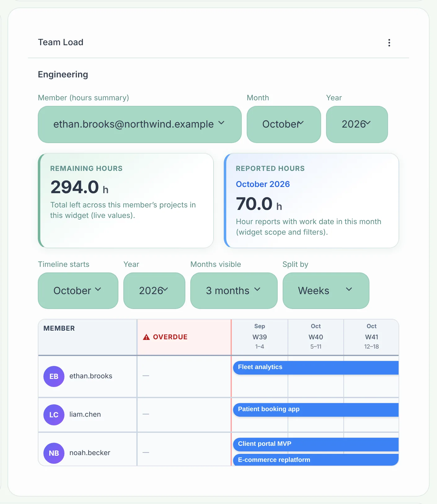Click the October 2026 reported hours label

coord(263,184)
